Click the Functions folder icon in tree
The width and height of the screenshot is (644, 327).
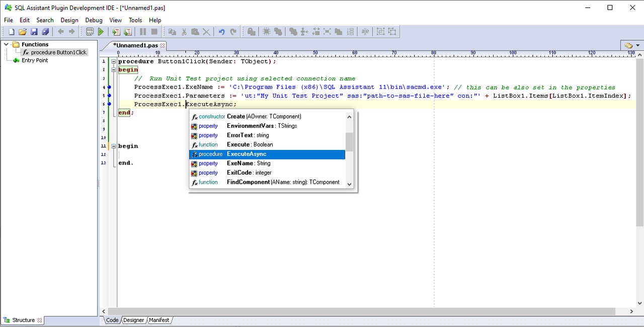16,44
